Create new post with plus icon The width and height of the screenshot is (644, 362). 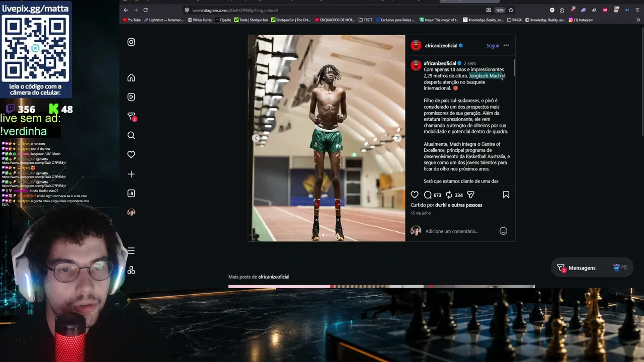131,174
